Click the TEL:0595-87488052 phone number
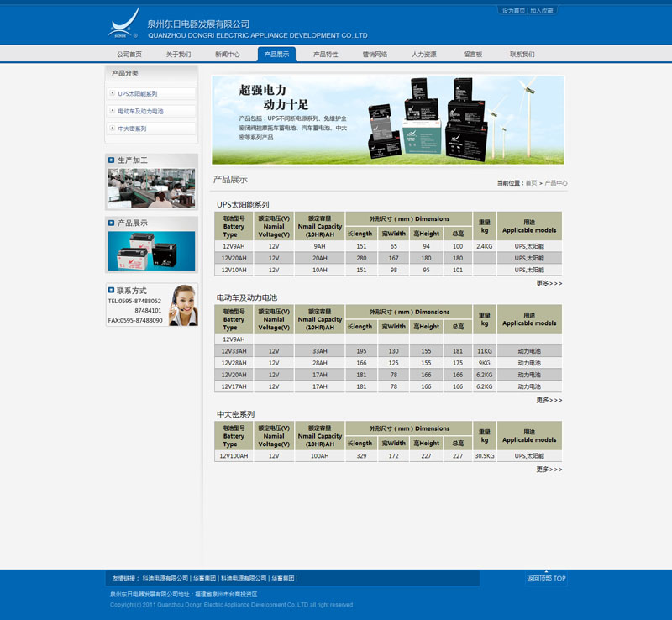The height and width of the screenshot is (620, 672). 134,302
